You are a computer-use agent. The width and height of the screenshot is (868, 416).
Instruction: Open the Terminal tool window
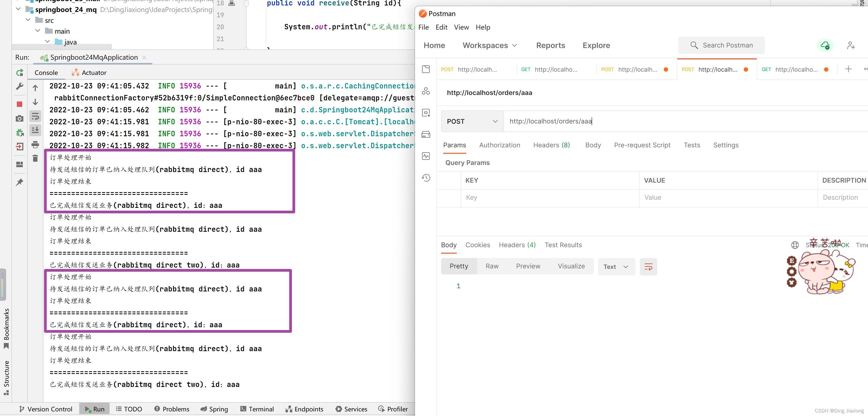257,409
